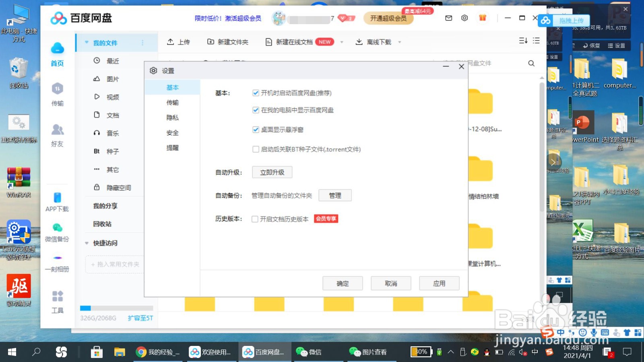Click 上传 upload toolbar button
Viewport: 644px width, 362px height.
tap(178, 42)
